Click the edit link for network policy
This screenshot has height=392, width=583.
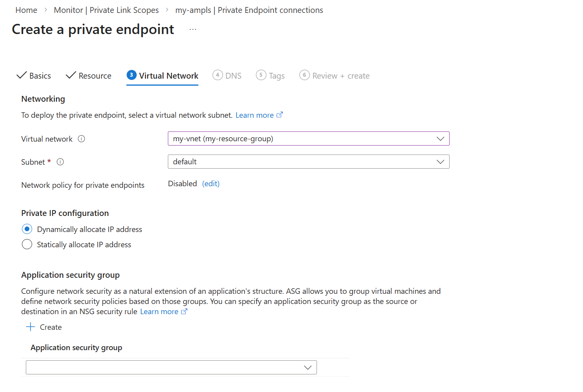211,184
